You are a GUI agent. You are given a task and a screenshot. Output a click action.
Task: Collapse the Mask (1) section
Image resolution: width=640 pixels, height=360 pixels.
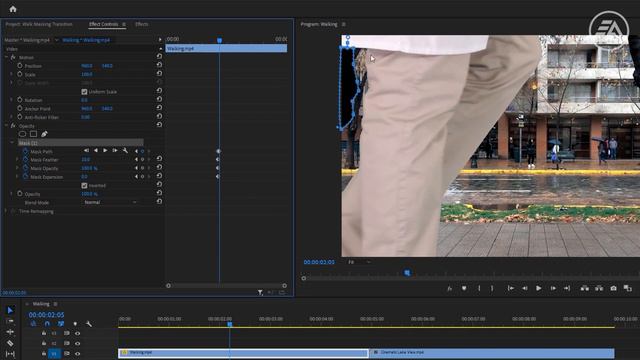pyautogui.click(x=12, y=143)
